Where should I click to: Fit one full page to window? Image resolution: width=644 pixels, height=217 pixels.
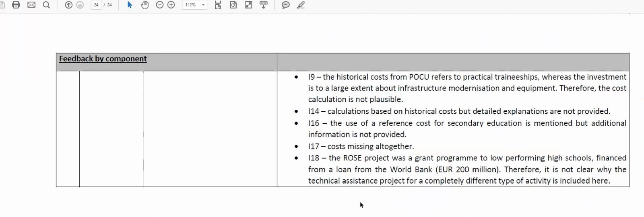coord(233,5)
